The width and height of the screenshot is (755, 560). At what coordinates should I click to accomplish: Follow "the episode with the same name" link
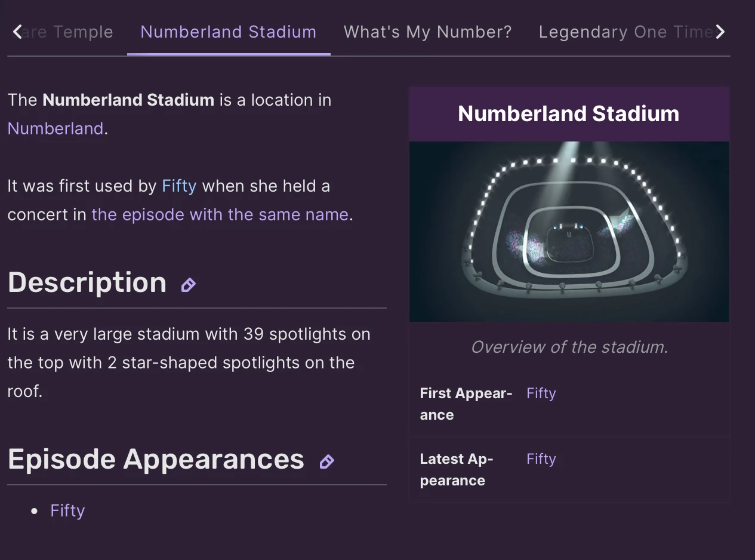[220, 214]
